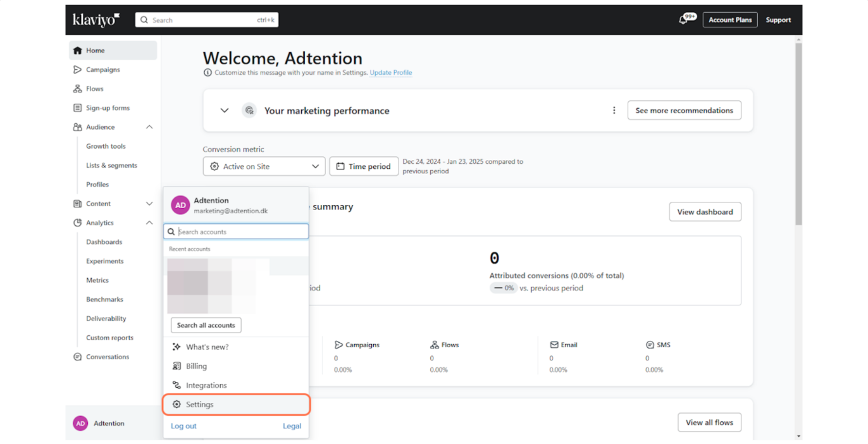
Task: Click the Flows icon in sidebar
Action: pyautogui.click(x=77, y=89)
